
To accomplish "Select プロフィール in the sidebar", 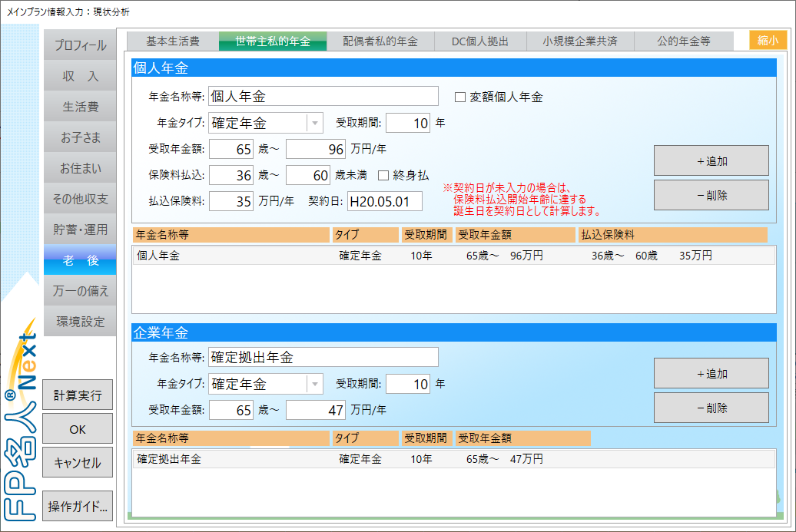I will pos(80,46).
